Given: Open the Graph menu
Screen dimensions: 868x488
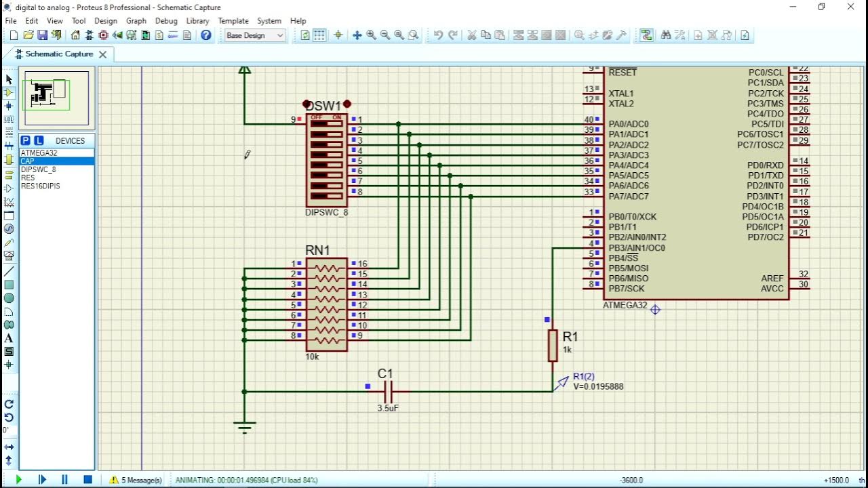Looking at the screenshot, I should click(x=136, y=21).
